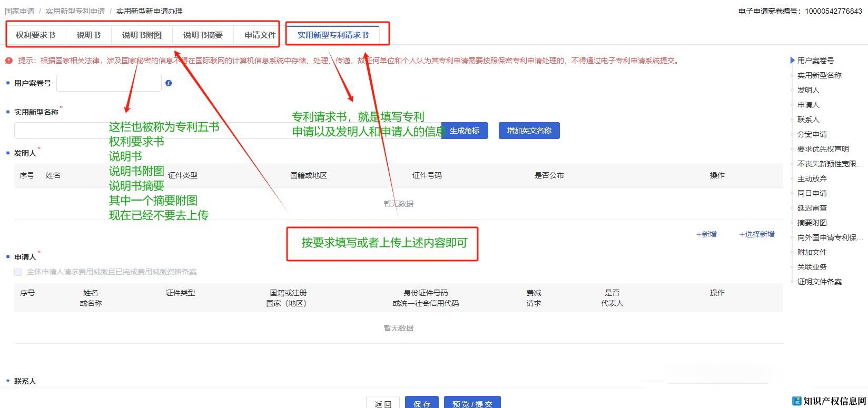Go to the 申请文件 tab
Screen dimensions: 868x408
point(260,35)
